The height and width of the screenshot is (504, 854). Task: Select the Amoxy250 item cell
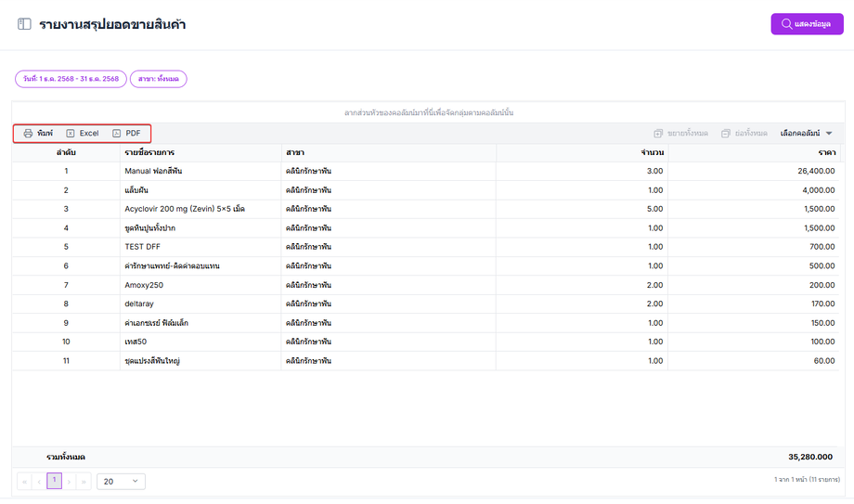[201, 285]
